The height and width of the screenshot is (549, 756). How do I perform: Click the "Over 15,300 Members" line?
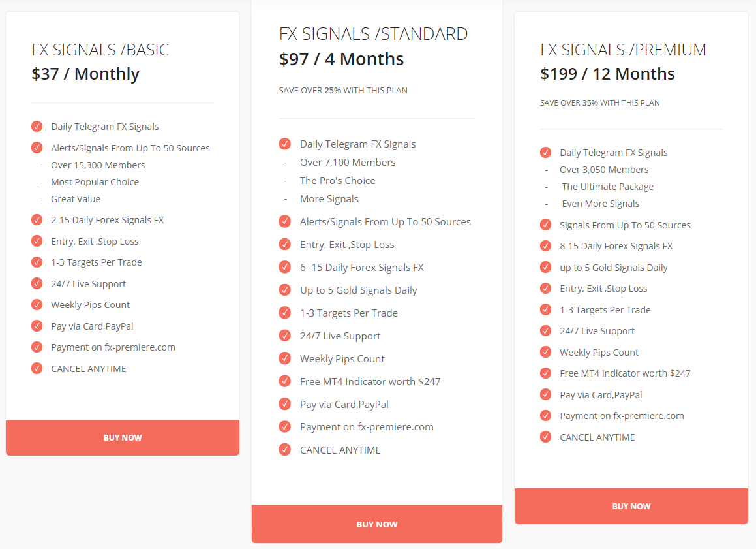98,165
